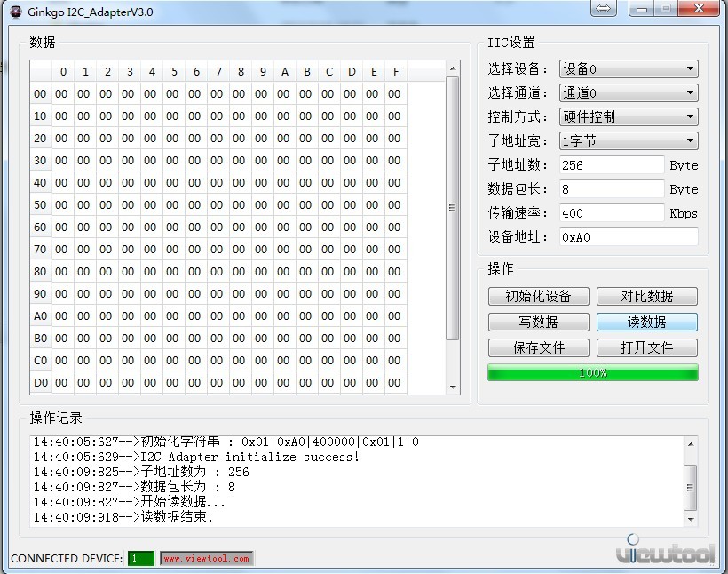Click the 读数据 button
The image size is (728, 574).
(646, 322)
